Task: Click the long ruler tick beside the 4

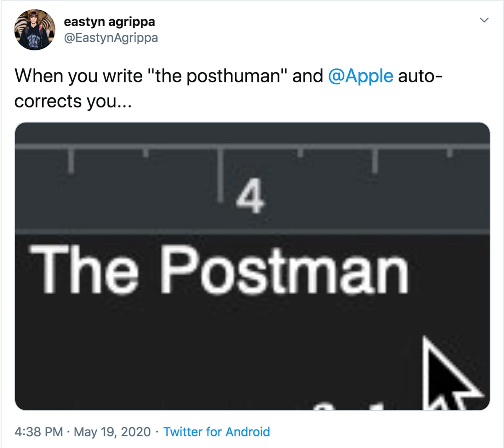Action: 220,173
